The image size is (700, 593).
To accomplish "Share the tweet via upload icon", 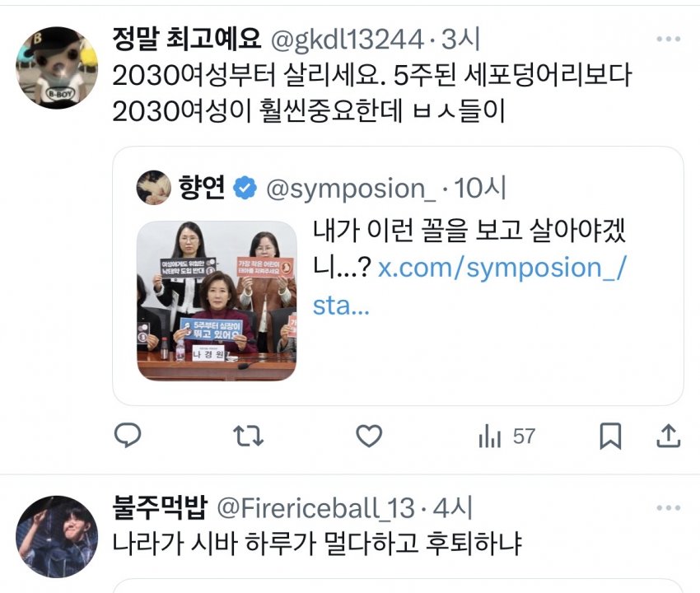I will [x=669, y=436].
